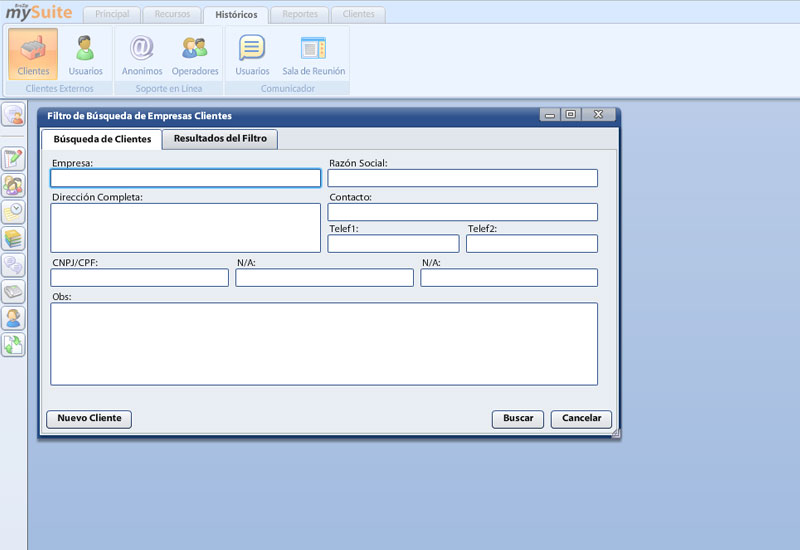Viewport: 800px width, 550px height.
Task: Open the Anonimos support history
Action: pos(142,54)
